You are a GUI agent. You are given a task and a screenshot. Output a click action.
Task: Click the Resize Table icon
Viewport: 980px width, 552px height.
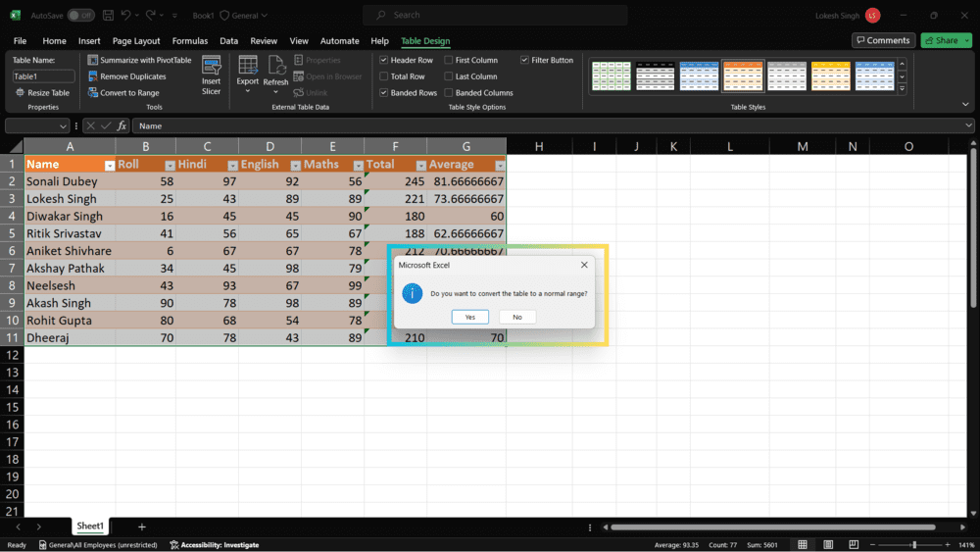coord(19,93)
